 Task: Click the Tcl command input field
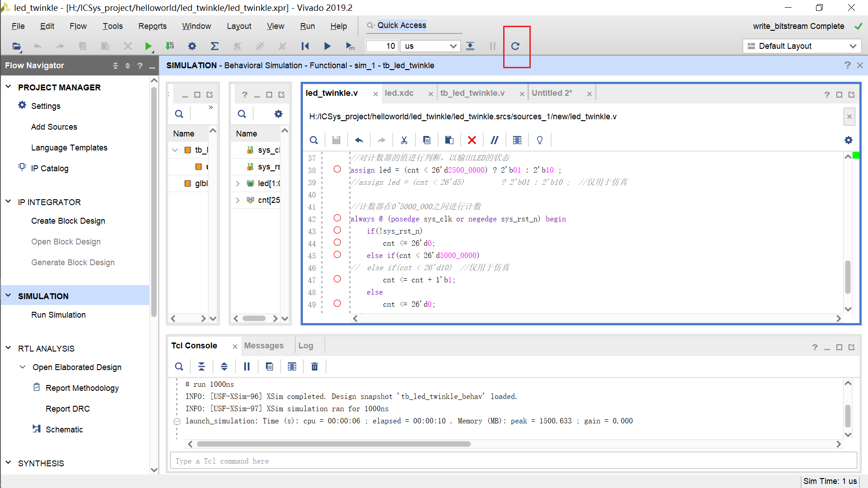[x=513, y=461]
